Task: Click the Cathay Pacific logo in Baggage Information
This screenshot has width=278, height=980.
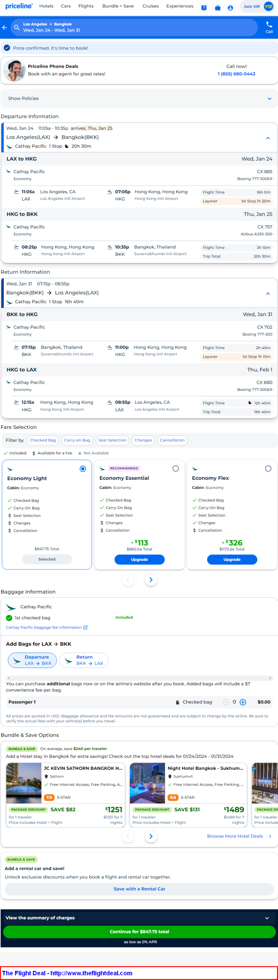Action: pyautogui.click(x=11, y=607)
